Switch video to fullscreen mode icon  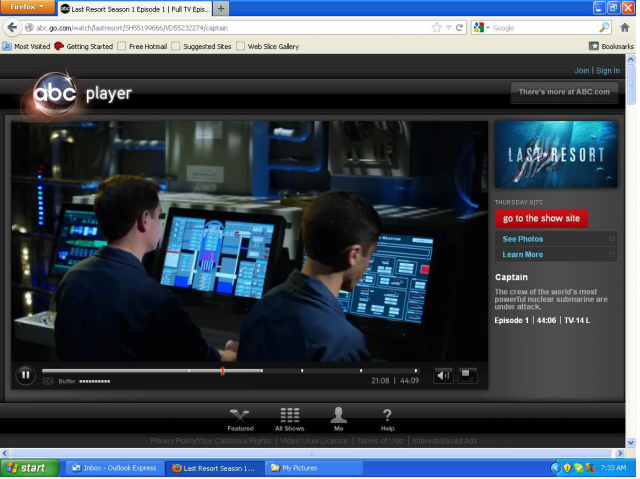(469, 377)
